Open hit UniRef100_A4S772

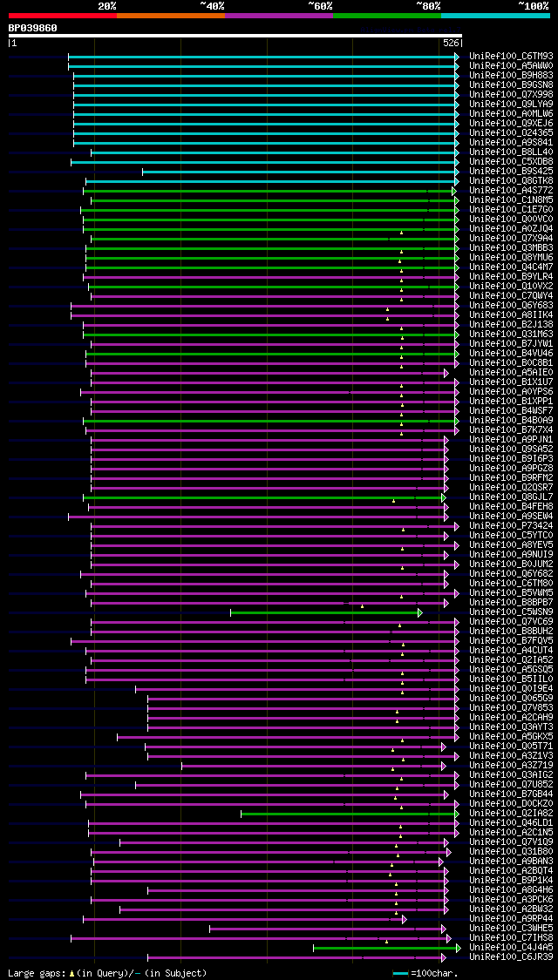[x=511, y=191]
